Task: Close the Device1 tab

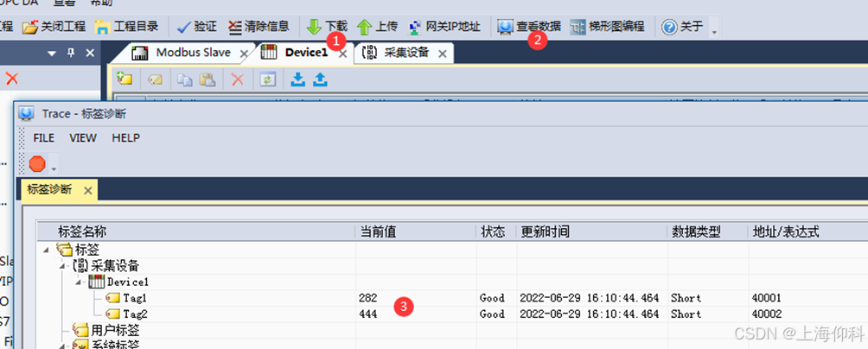Action: pyautogui.click(x=342, y=54)
